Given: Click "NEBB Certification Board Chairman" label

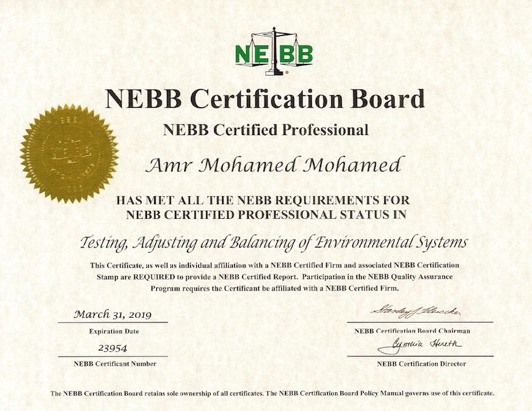Looking at the screenshot, I should click(x=412, y=331).
